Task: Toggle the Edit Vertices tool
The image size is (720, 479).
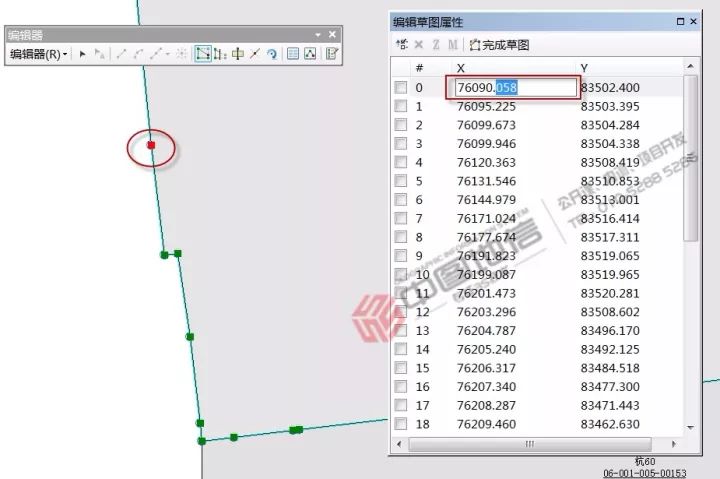Action: coord(203,54)
